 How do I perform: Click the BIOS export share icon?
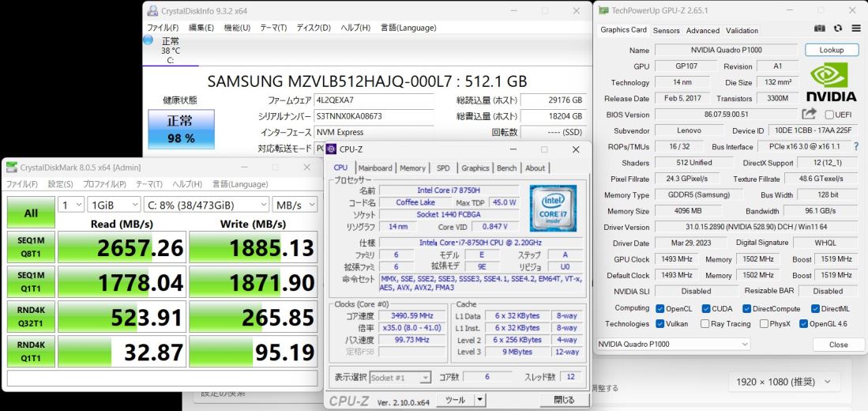click(809, 114)
